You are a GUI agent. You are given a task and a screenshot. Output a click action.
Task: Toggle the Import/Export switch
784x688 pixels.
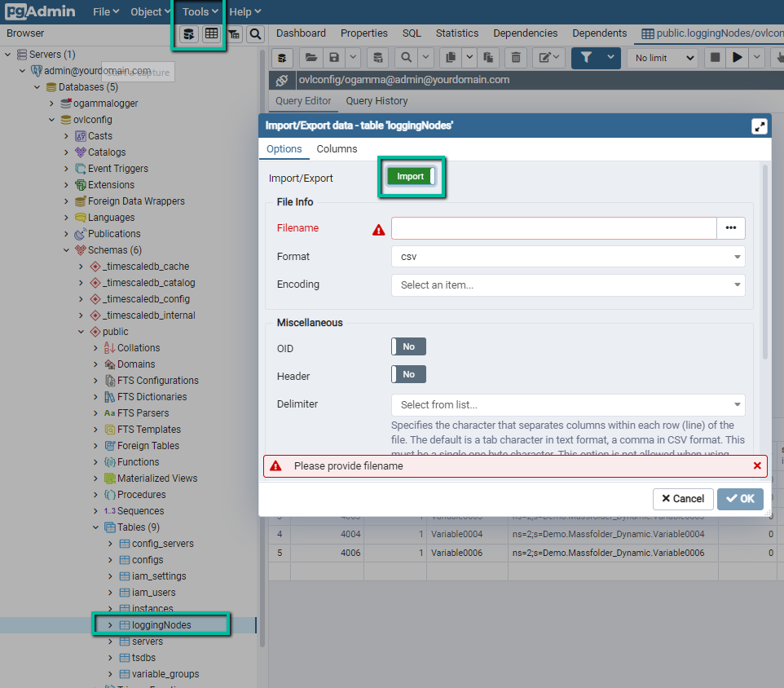[411, 177]
